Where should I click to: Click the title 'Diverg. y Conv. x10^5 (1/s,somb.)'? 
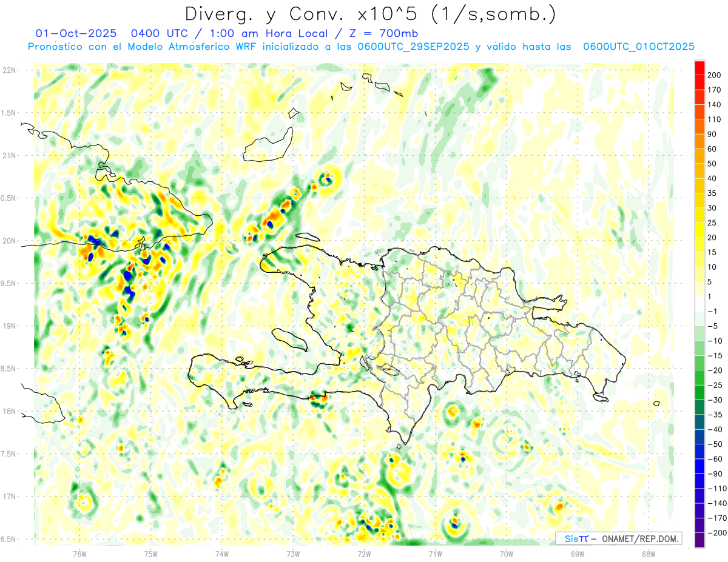[369, 14]
